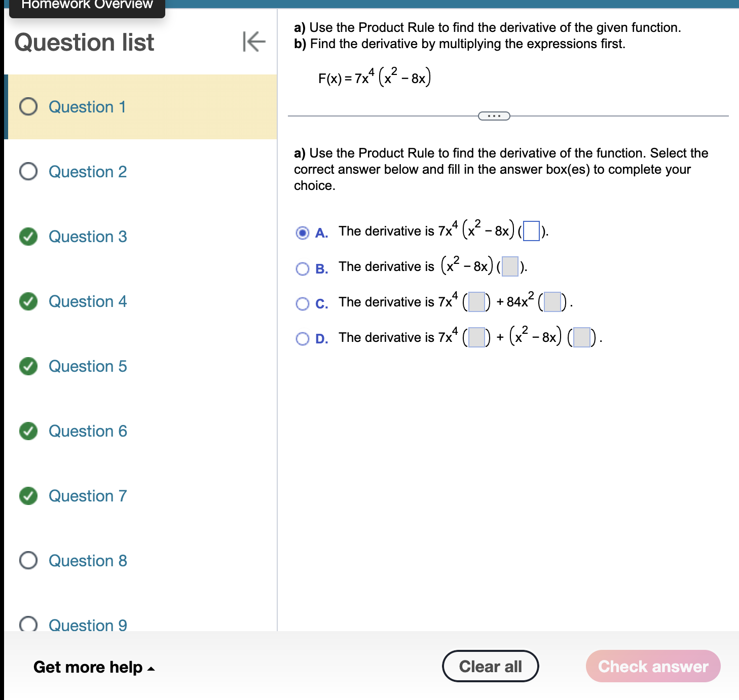Open the Homework Overview tab
Image resolution: width=739 pixels, height=700 pixels.
[x=84, y=5]
